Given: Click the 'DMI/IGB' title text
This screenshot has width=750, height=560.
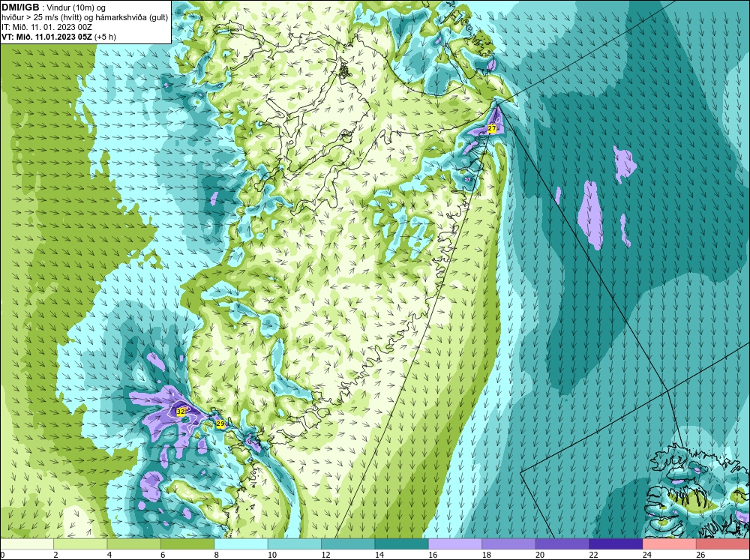Looking at the screenshot, I should (20, 7).
